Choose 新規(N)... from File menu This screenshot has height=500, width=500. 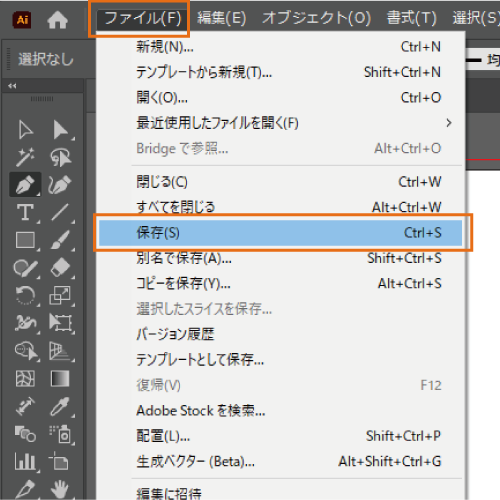click(x=280, y=47)
